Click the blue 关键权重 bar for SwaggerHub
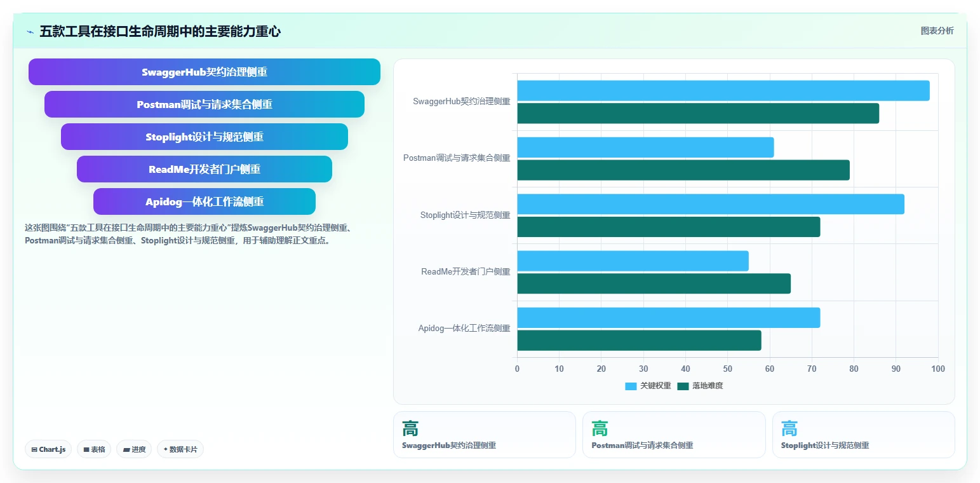 723,90
